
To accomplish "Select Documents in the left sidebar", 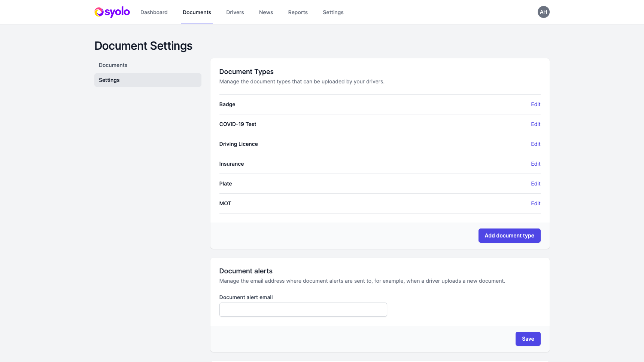I will coord(148,65).
